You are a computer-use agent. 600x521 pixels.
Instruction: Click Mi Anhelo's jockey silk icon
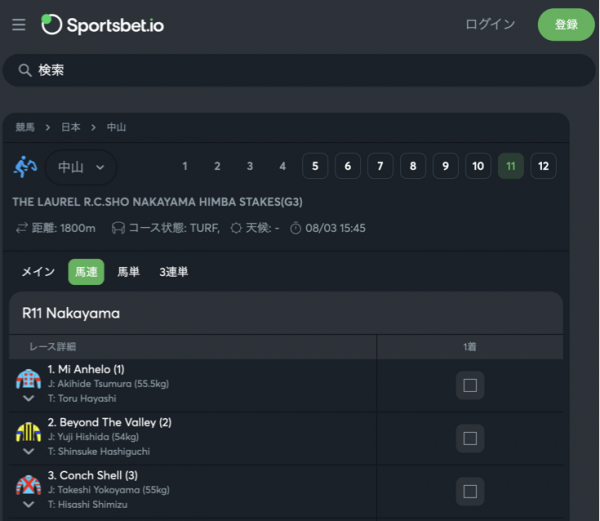coord(28,379)
